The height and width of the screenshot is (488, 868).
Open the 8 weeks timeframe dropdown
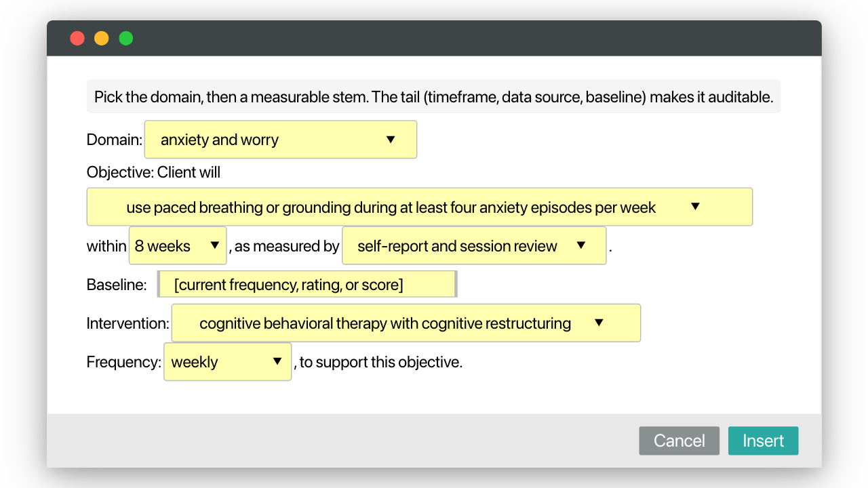tap(178, 245)
